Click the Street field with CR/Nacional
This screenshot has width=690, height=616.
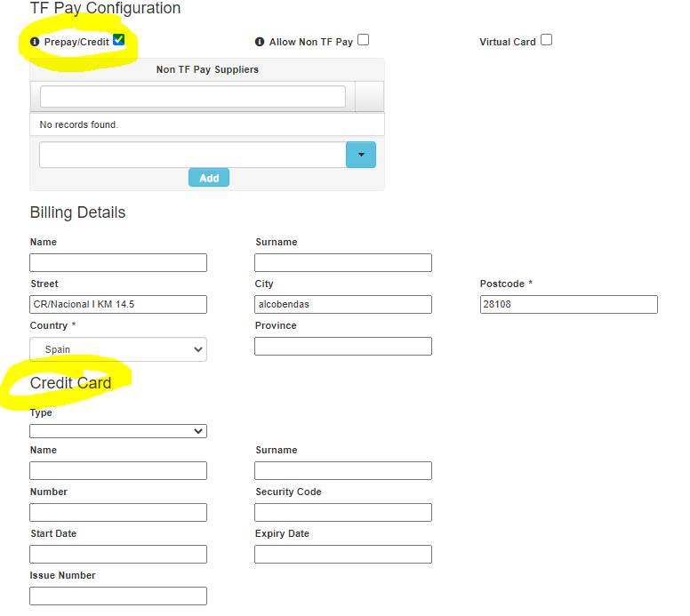coord(118,305)
